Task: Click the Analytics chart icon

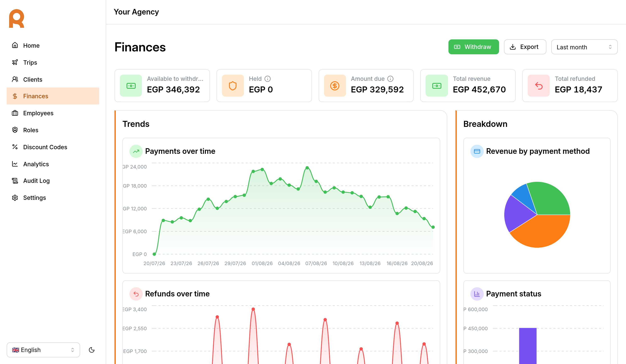Action: tap(15, 164)
